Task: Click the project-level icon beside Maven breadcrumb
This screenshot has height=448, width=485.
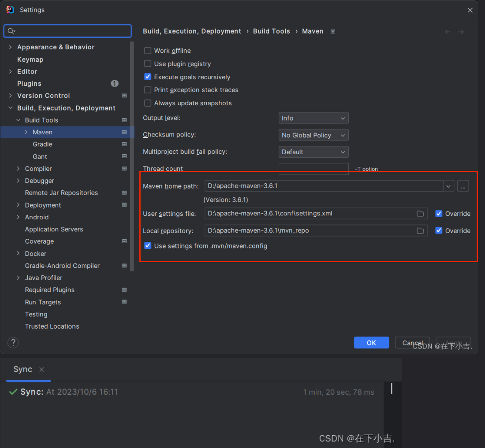Action: (333, 32)
